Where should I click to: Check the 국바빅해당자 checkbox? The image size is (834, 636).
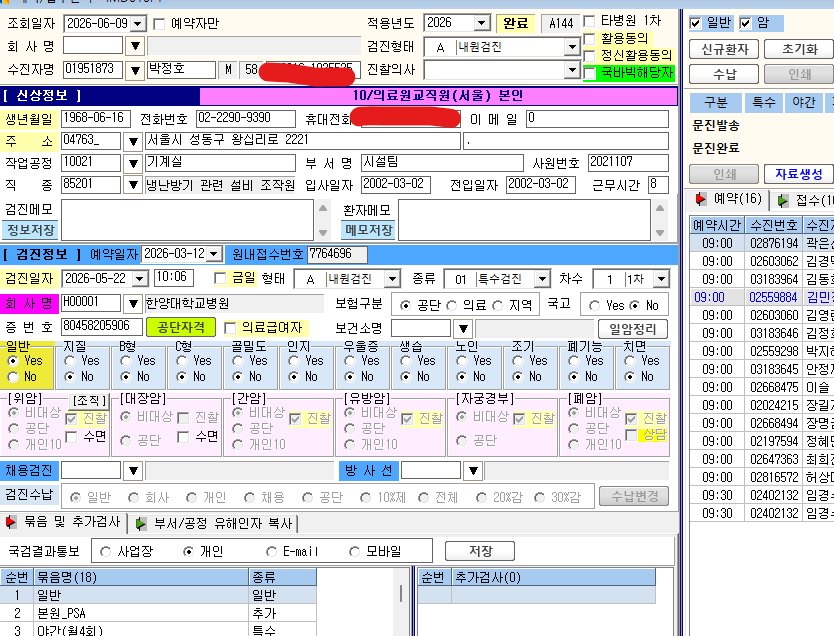pyautogui.click(x=589, y=73)
